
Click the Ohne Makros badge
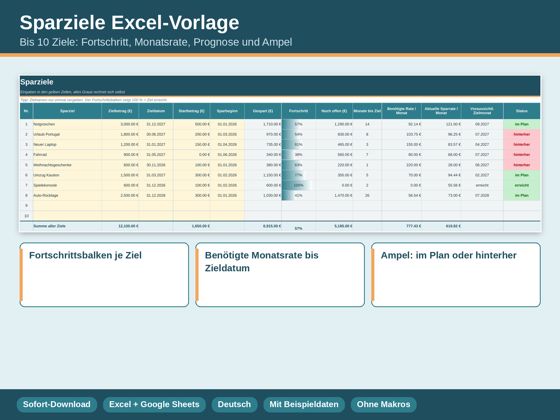(x=384, y=404)
